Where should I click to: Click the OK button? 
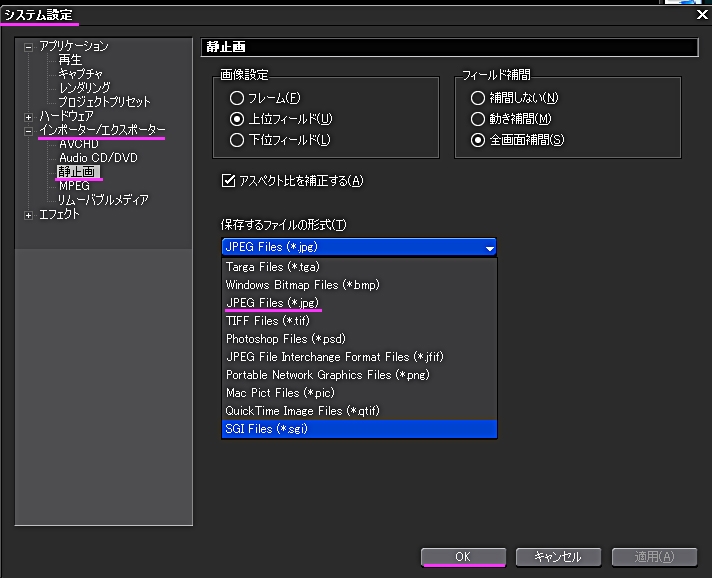462,556
